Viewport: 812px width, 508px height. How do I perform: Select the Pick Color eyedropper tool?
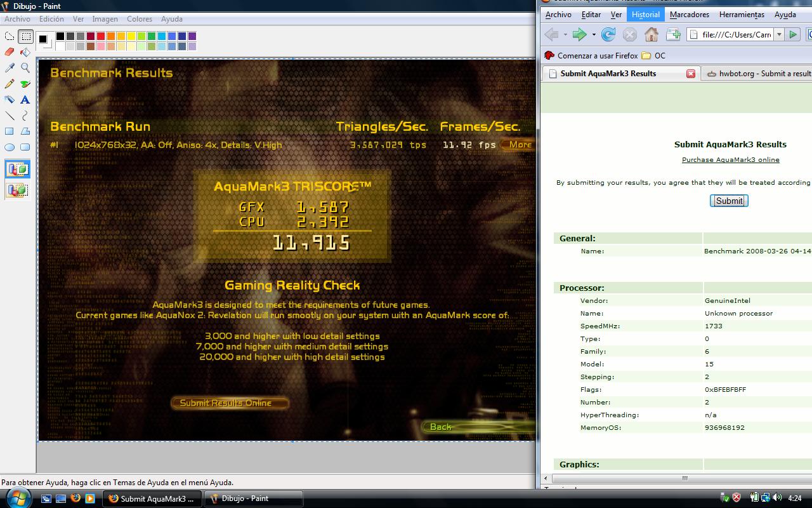(10, 68)
